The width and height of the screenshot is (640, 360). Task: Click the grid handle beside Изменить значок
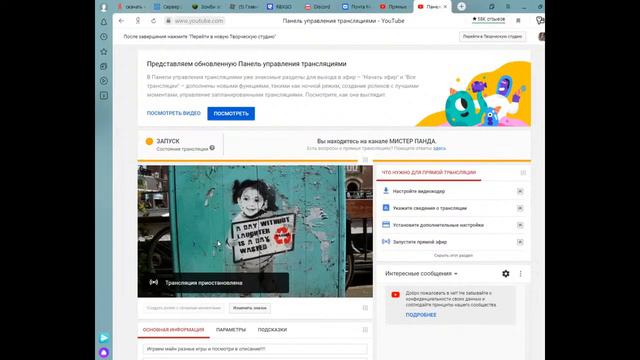[365, 308]
